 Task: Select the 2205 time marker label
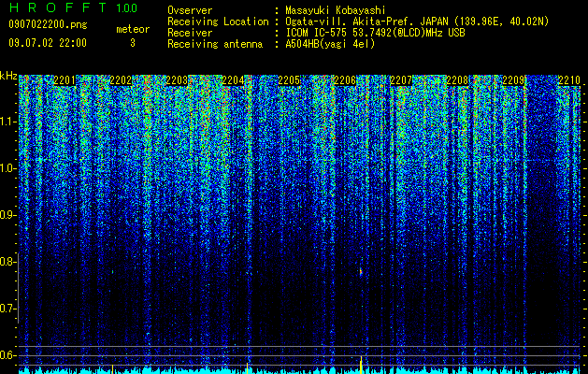pos(289,80)
